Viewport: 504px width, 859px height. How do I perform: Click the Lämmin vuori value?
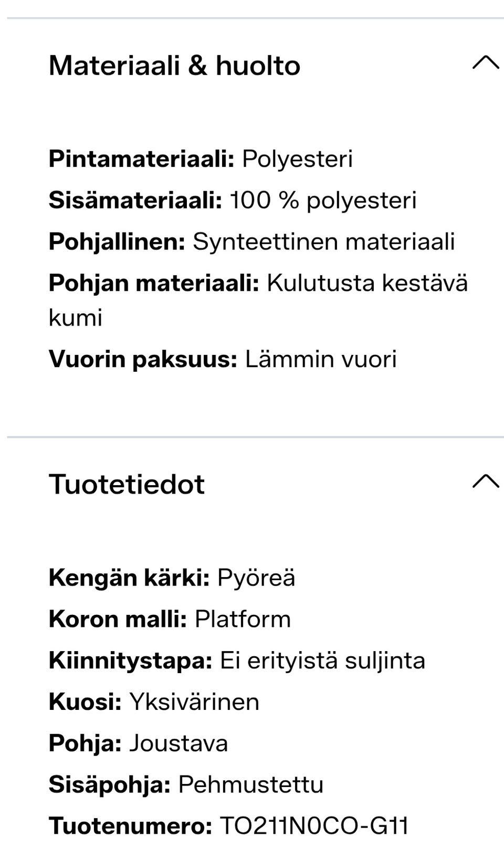tap(321, 359)
